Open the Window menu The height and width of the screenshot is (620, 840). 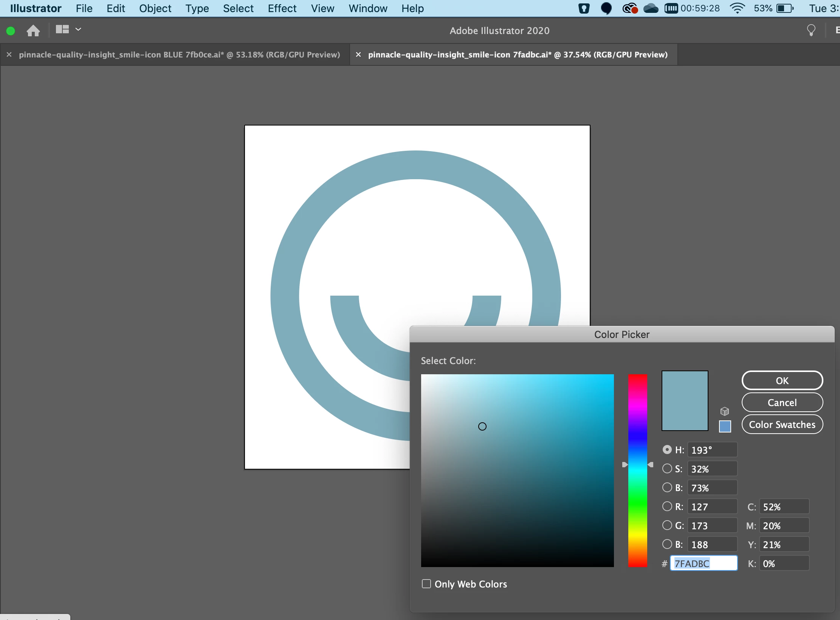point(368,8)
